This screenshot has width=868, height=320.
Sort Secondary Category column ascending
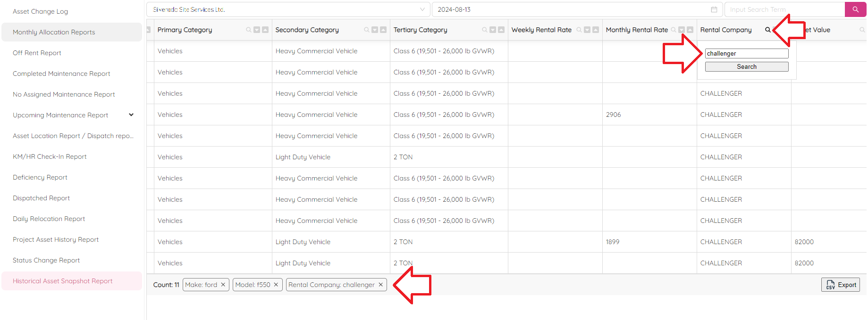[383, 30]
